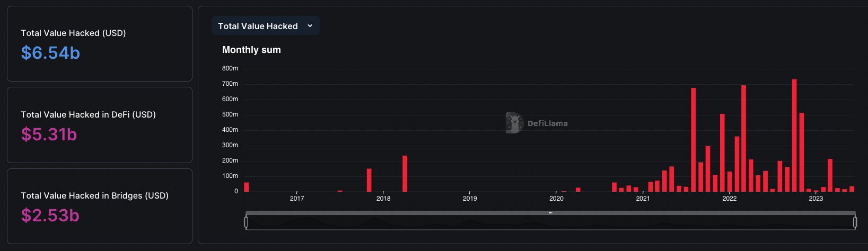The height and width of the screenshot is (251, 868).
Task: Click the Total Value Hacked in Bridges (USD) label
Action: (x=94, y=195)
